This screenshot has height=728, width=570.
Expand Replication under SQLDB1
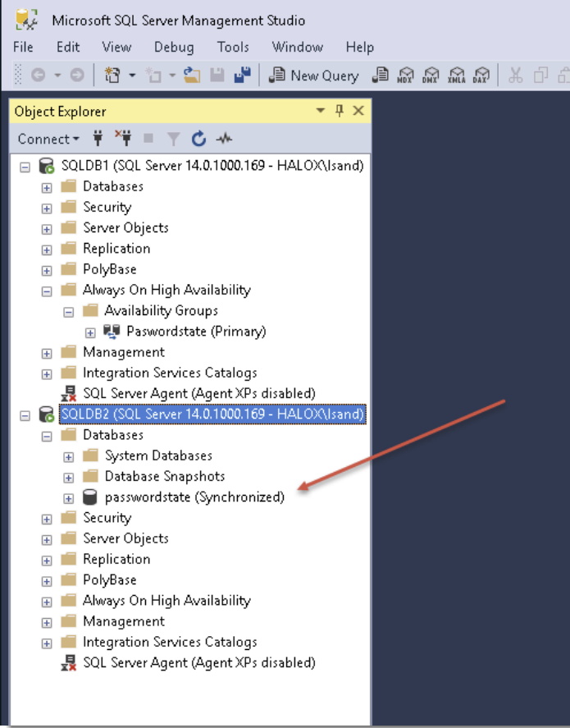pos(47,250)
